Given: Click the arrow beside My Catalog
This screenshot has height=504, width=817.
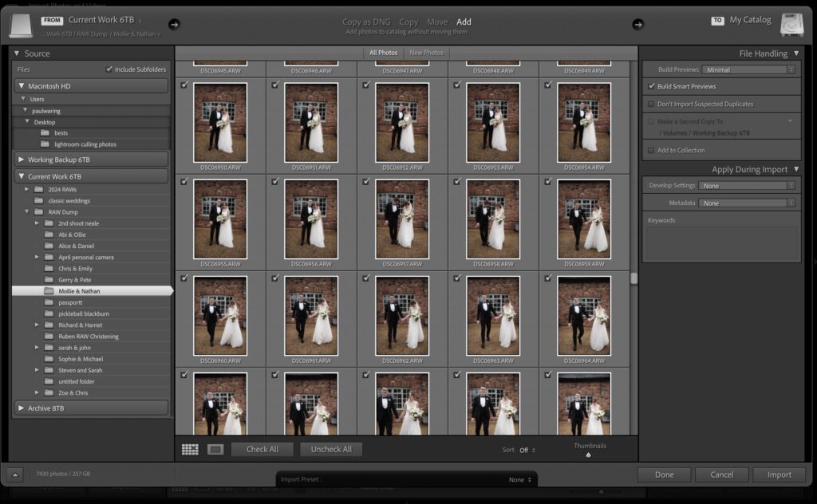Looking at the screenshot, I should [637, 25].
